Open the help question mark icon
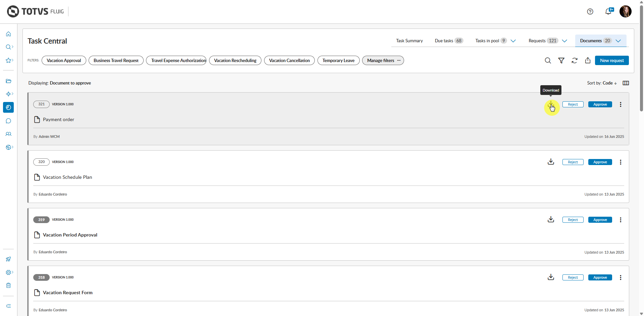The image size is (644, 316). (x=590, y=12)
